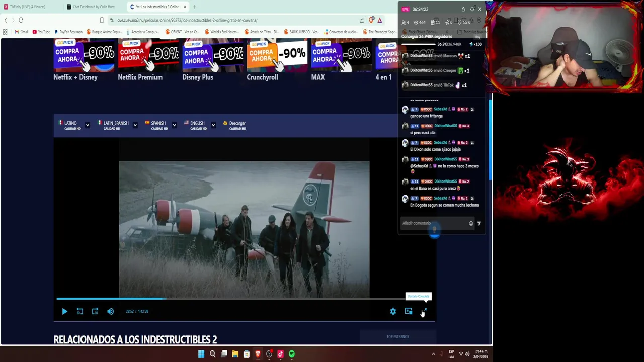The image size is (644, 362).
Task: Click RELACIONADOS A LOS INDESTRUCTIBLES 2 heading
Action: 135,340
